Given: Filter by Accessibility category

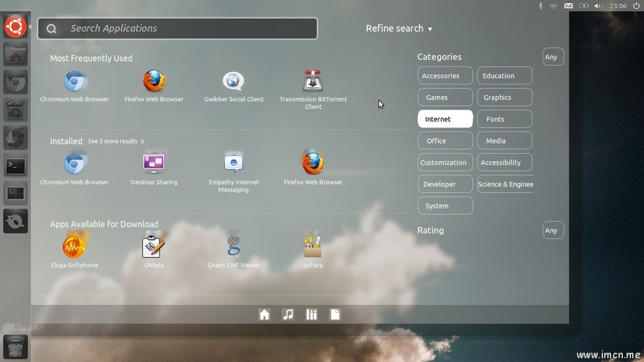Looking at the screenshot, I should click(505, 162).
